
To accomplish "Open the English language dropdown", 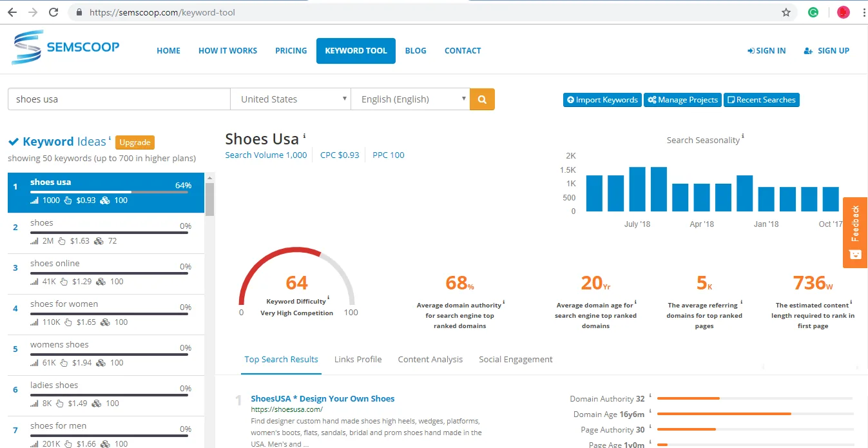I will (410, 99).
